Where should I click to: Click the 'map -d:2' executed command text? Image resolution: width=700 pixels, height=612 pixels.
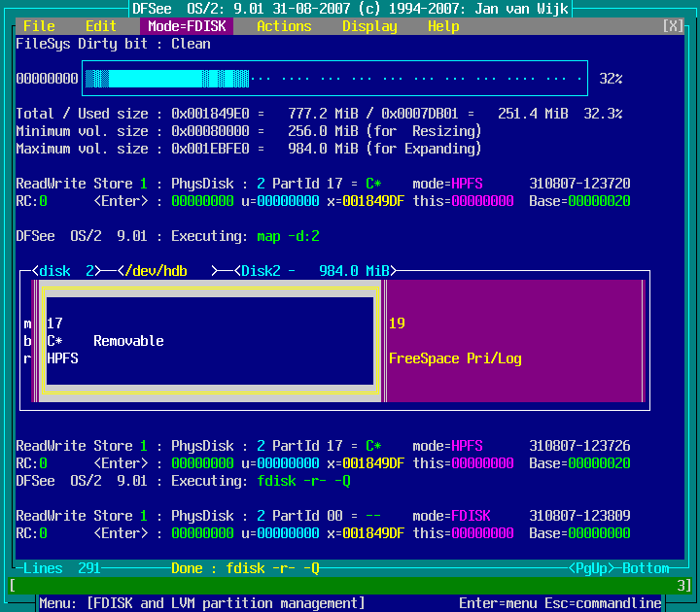[288, 236]
